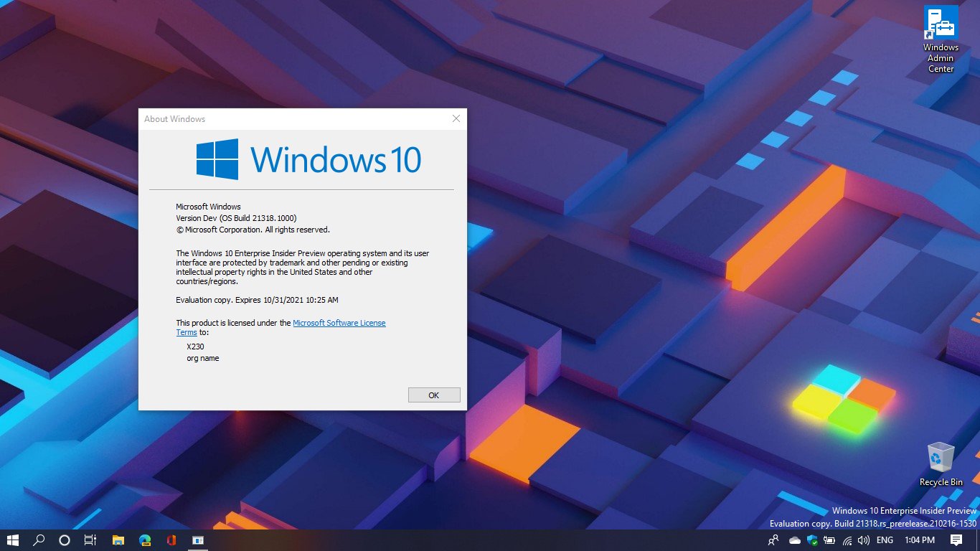The height and width of the screenshot is (551, 980).
Task: Click OK in About Windows dialog
Action: 434,395
